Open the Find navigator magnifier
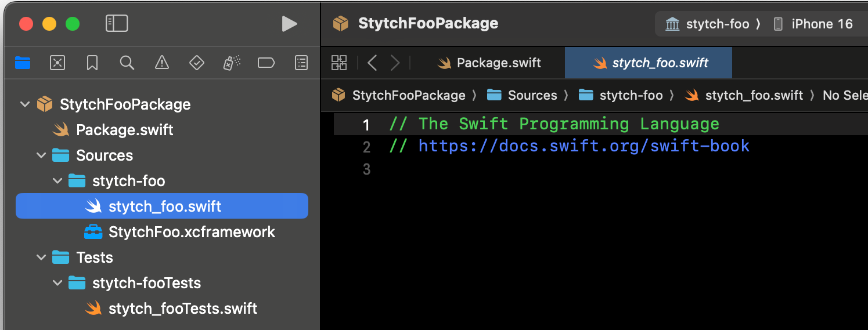Screen dimensions: 868x330 [x=127, y=63]
